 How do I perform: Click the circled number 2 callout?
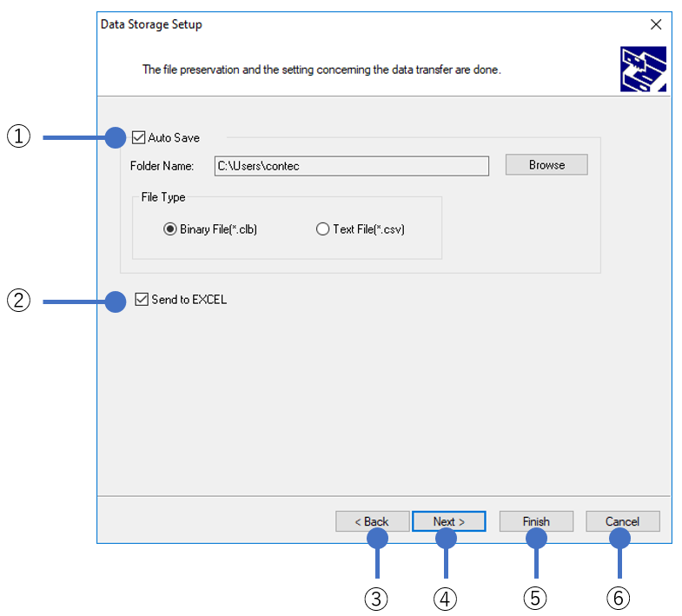19,301
